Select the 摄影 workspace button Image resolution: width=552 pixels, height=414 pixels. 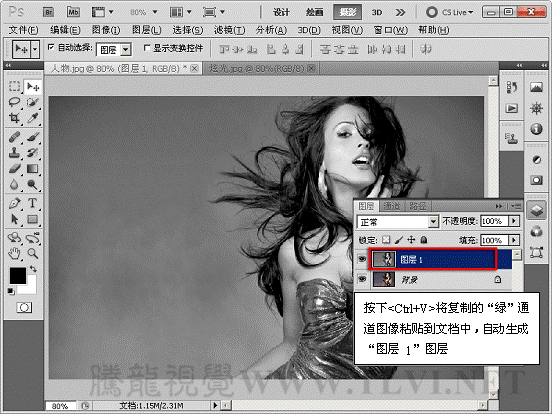[x=347, y=12]
